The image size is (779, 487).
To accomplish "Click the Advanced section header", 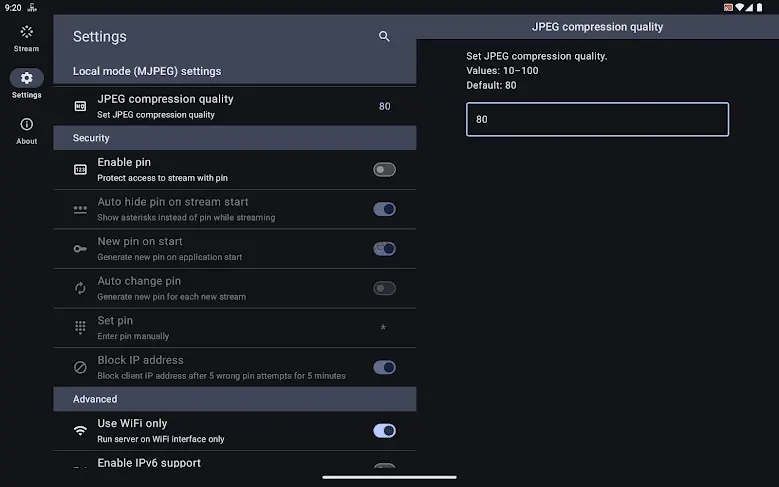I will 234,399.
